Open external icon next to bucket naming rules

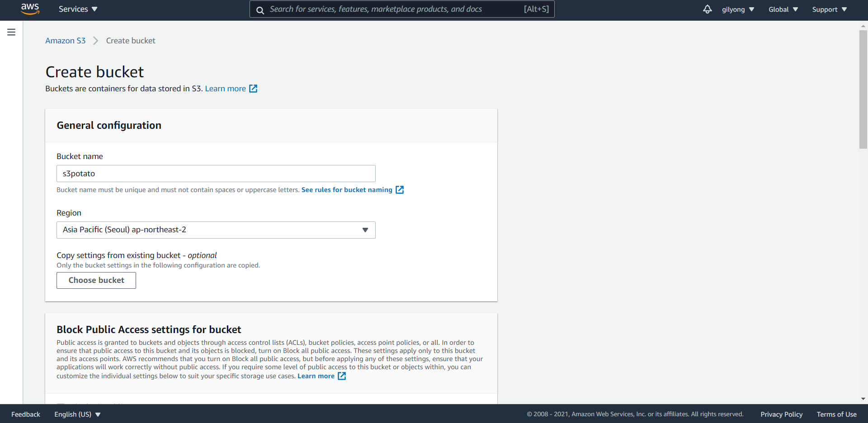(400, 190)
